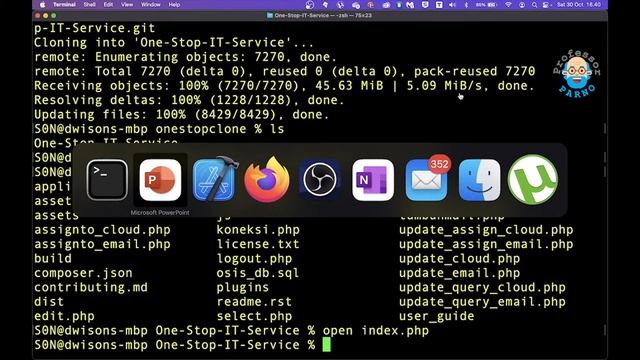Image resolution: width=640 pixels, height=360 pixels.
Task: Open Spotlight search
Action: coord(534,5)
